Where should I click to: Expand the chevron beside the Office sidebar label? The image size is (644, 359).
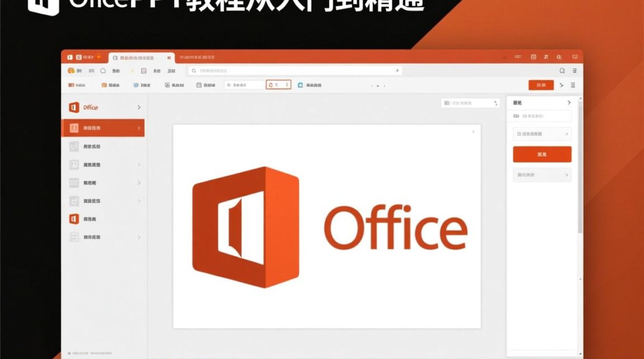pos(139,108)
